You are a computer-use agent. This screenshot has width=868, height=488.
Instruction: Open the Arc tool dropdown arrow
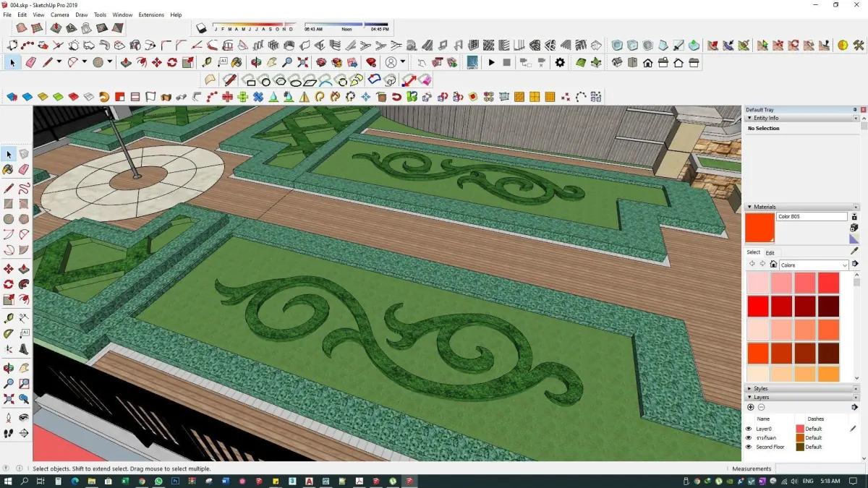[84, 63]
